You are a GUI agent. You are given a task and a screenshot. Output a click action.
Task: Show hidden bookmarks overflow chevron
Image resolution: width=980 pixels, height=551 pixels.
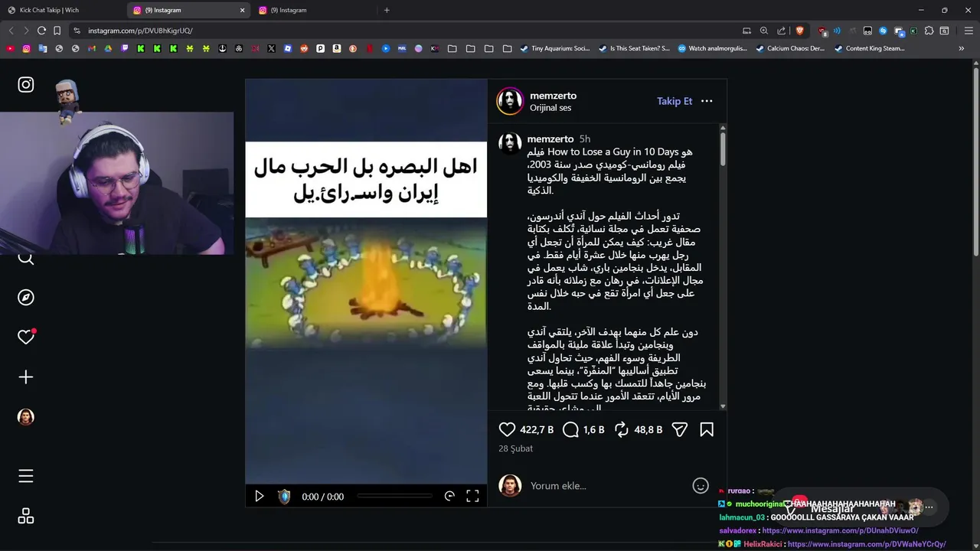[962, 48]
